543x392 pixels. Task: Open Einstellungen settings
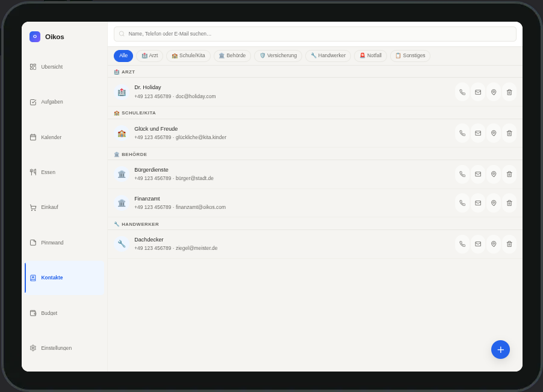[x=64, y=347]
